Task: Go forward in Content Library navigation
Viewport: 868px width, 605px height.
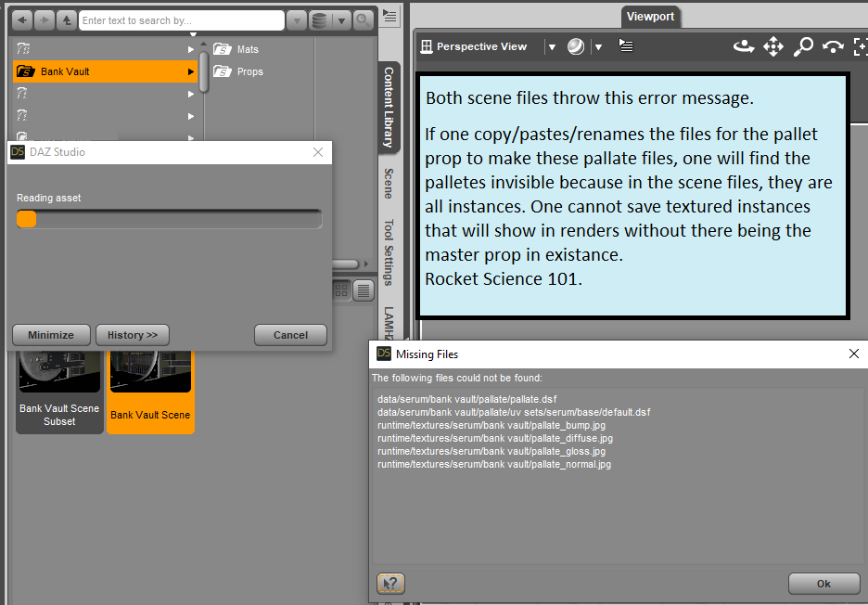Action: [x=45, y=20]
